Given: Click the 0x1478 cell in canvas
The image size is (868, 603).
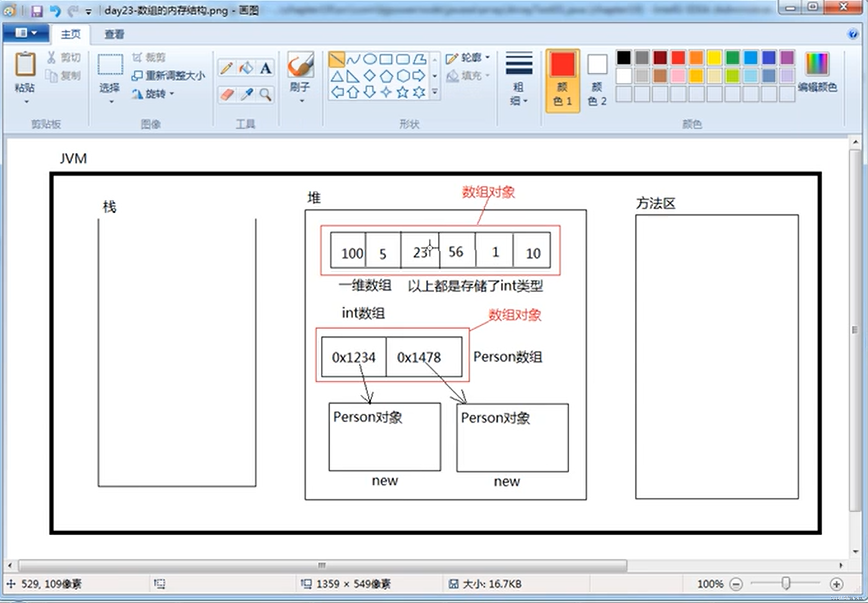Looking at the screenshot, I should click(424, 357).
